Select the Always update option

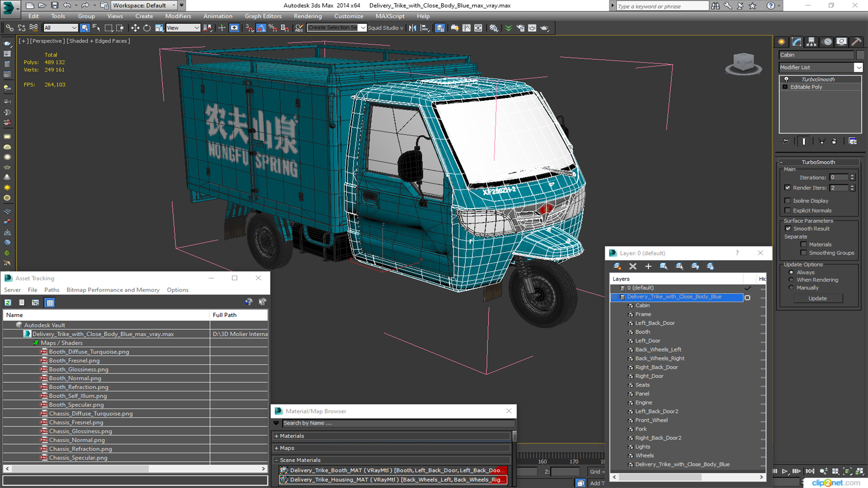(x=791, y=272)
